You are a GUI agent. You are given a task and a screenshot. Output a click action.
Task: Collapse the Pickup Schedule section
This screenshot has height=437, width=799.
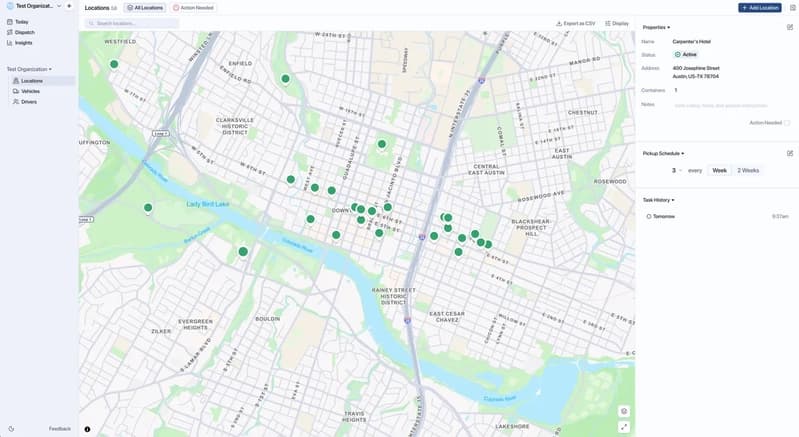click(663, 153)
